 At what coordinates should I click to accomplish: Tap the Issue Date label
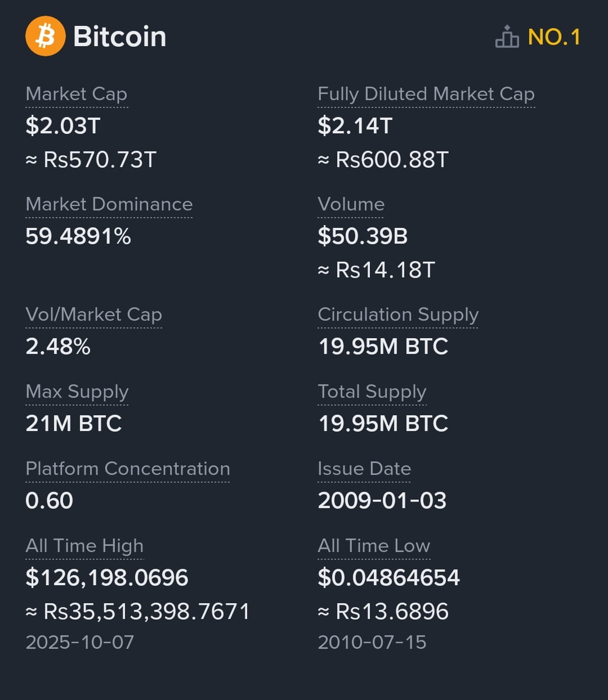pos(364,468)
